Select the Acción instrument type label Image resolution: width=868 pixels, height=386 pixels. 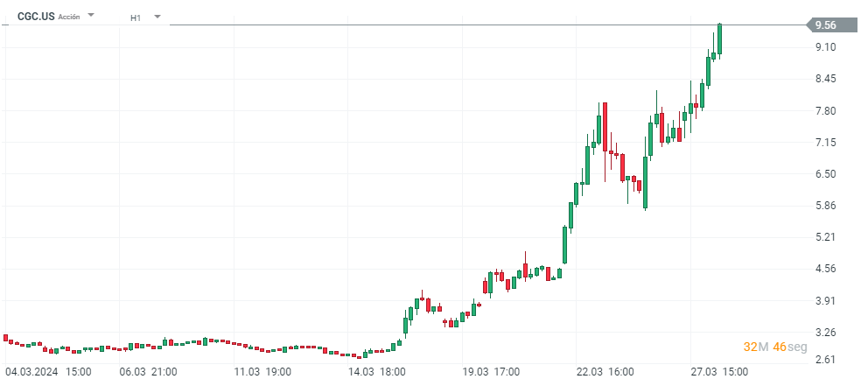[69, 17]
